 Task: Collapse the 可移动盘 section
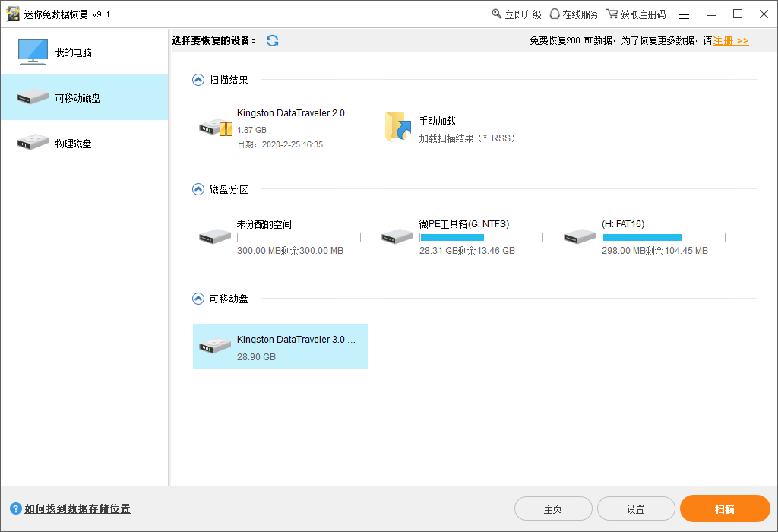198,299
